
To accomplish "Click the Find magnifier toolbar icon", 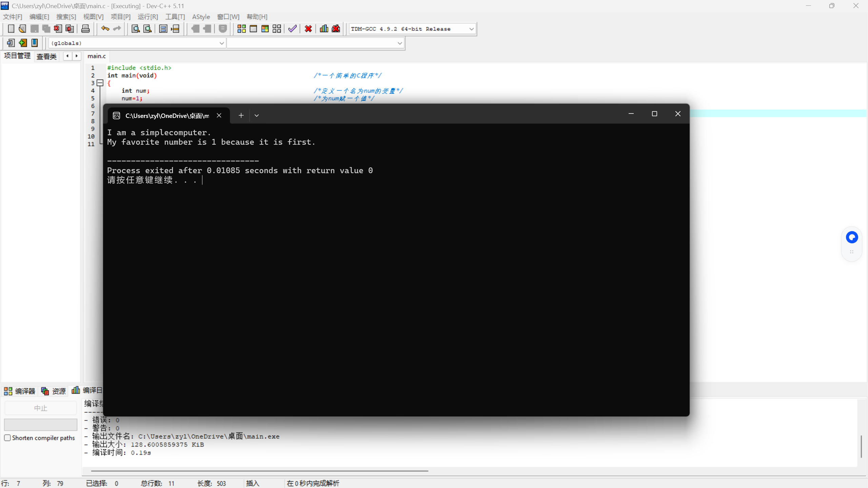I will [136, 29].
